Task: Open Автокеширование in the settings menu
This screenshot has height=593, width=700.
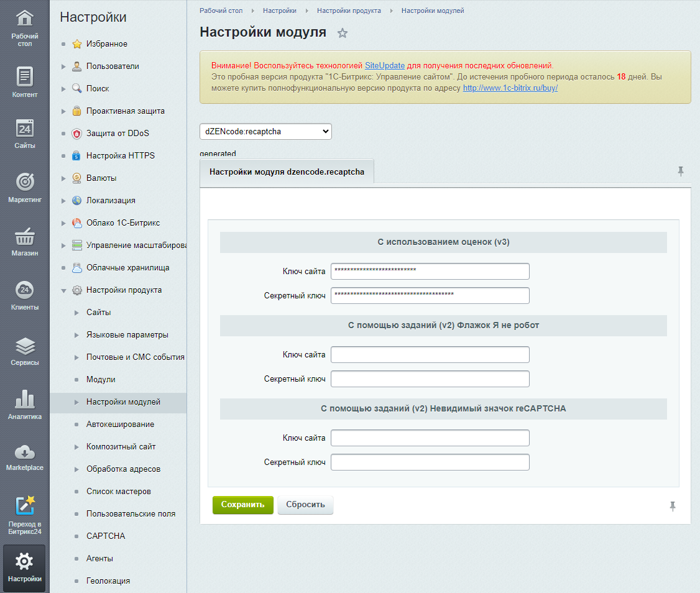Action: point(120,424)
